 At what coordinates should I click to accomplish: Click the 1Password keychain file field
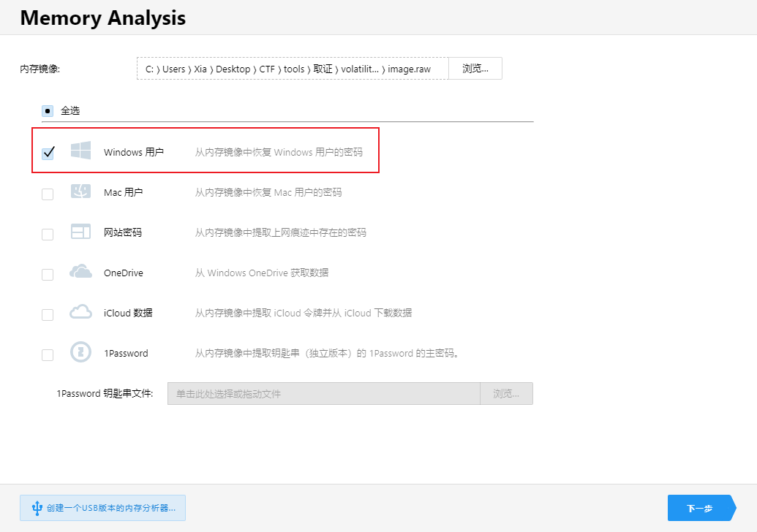tap(323, 394)
